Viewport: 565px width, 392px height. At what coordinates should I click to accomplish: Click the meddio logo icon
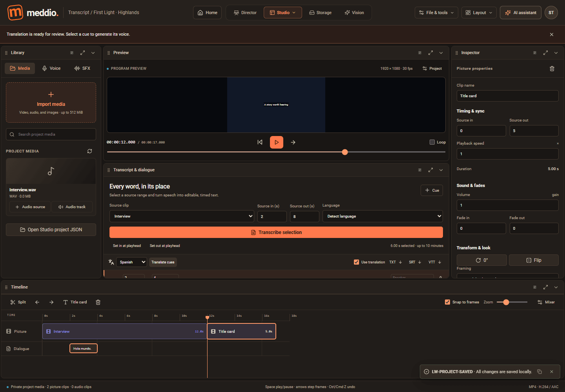(x=15, y=13)
